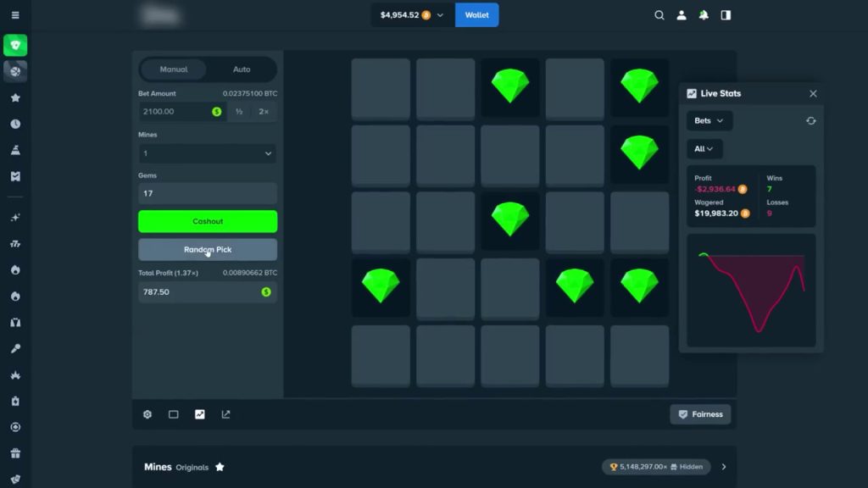Image resolution: width=868 pixels, height=488 pixels.
Task: Focus the Bet Amount input field
Action: point(182,112)
